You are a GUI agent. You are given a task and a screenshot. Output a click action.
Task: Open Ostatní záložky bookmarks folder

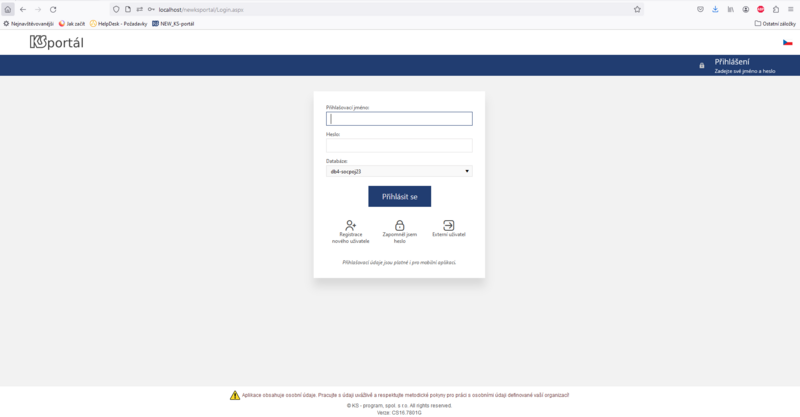(x=775, y=23)
